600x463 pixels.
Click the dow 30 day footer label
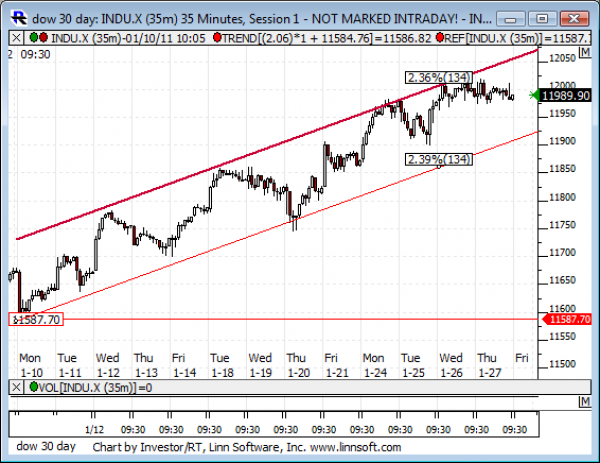[46, 446]
